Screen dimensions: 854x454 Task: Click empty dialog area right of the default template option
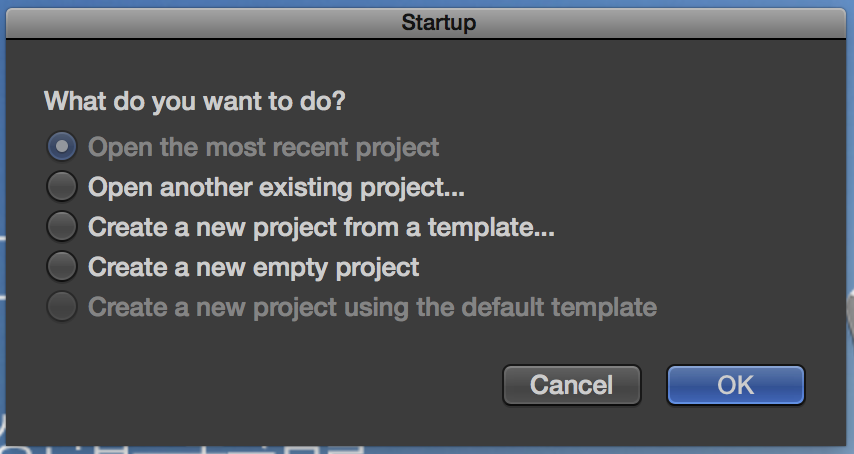[750, 307]
